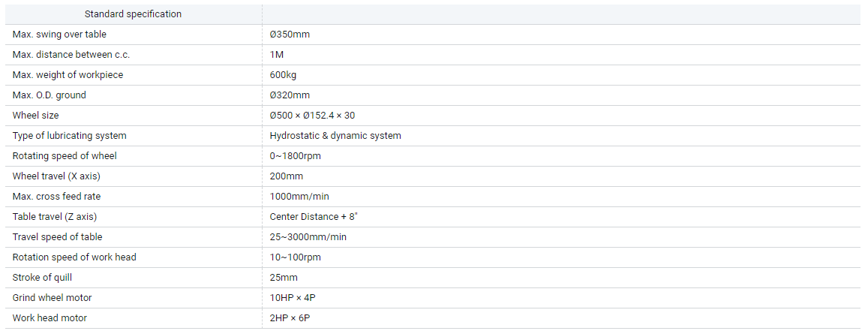Viewport: 868px width, 334px height.
Task: Select the 'Max. swing over table' label
Action: [59, 35]
